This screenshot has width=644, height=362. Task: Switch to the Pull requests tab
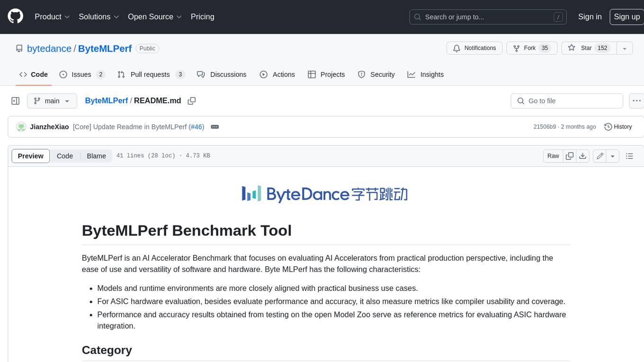(x=151, y=74)
